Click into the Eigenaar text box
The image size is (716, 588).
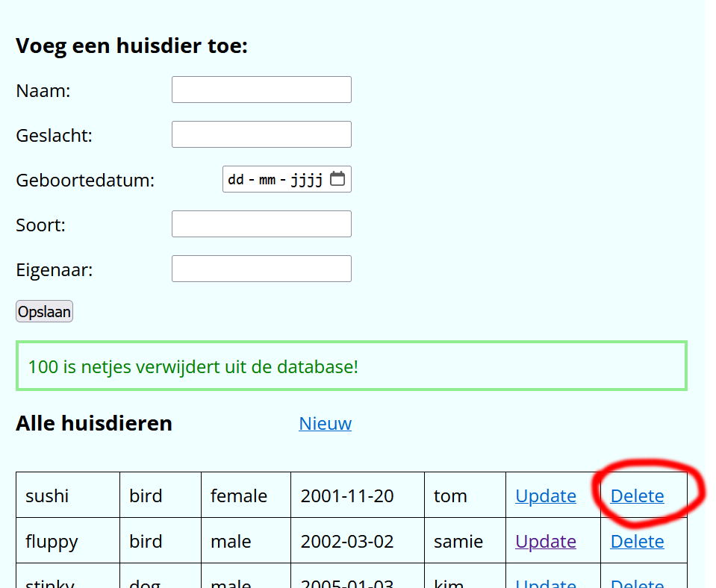pyautogui.click(x=261, y=269)
